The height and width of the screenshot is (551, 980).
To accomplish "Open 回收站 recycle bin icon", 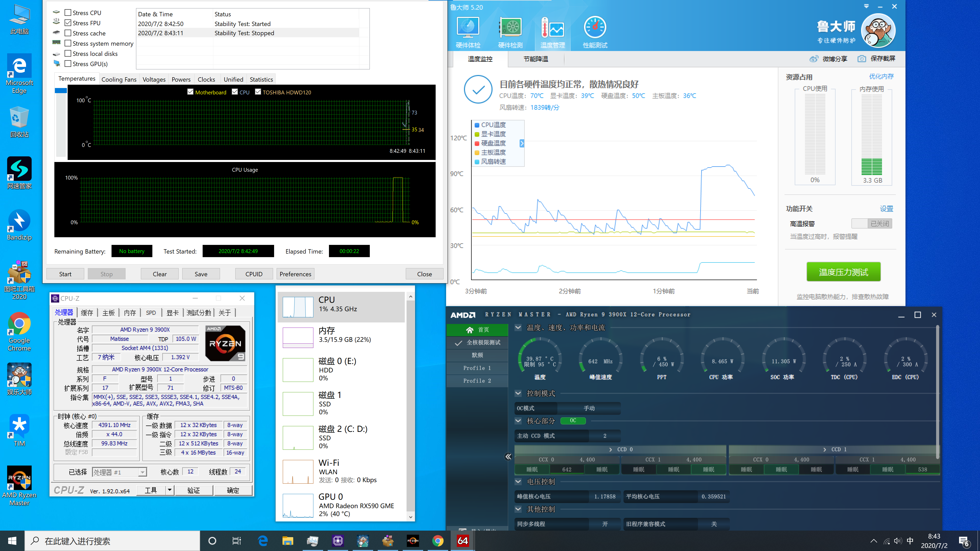I will click(19, 122).
